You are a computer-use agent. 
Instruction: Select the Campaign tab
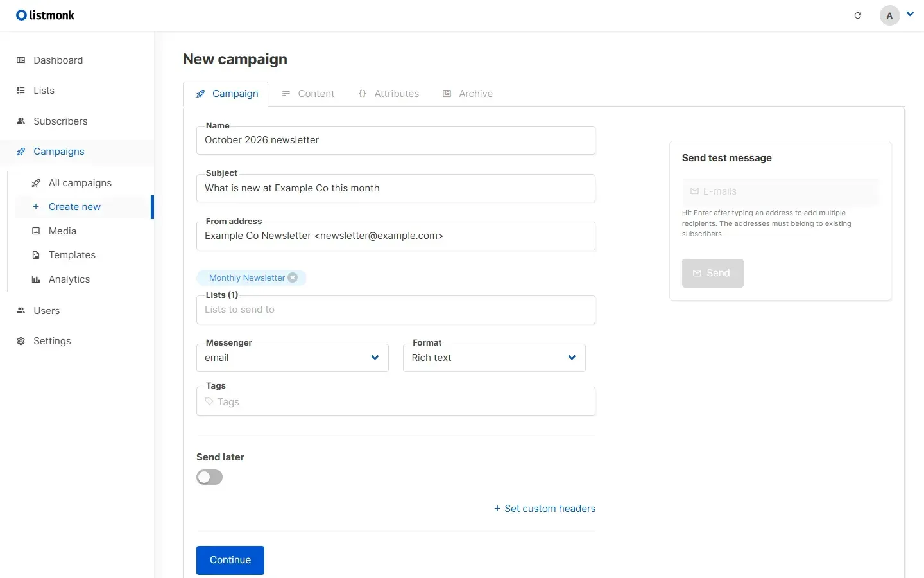[226, 94]
